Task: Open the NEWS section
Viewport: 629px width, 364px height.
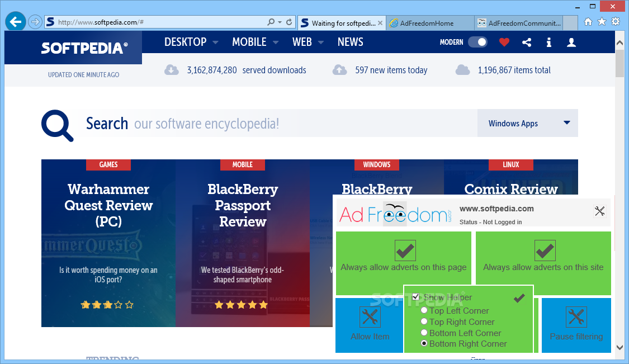Action: pos(350,42)
